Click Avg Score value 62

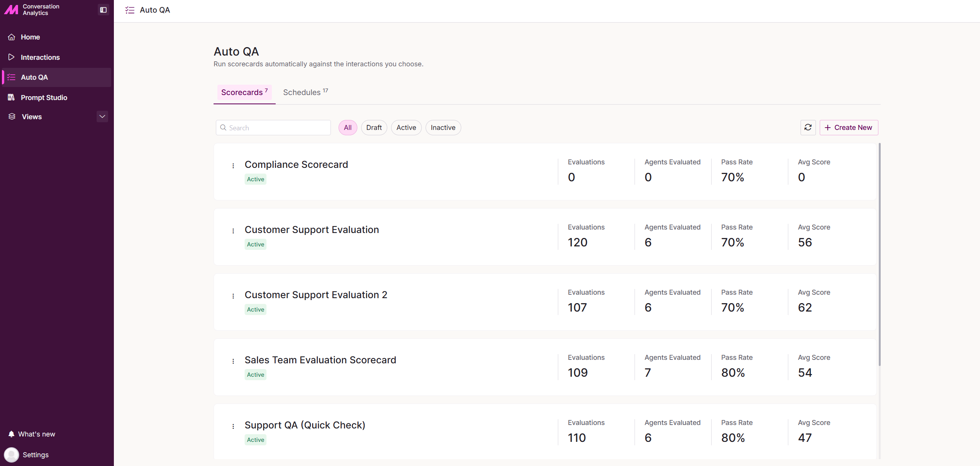[805, 308]
